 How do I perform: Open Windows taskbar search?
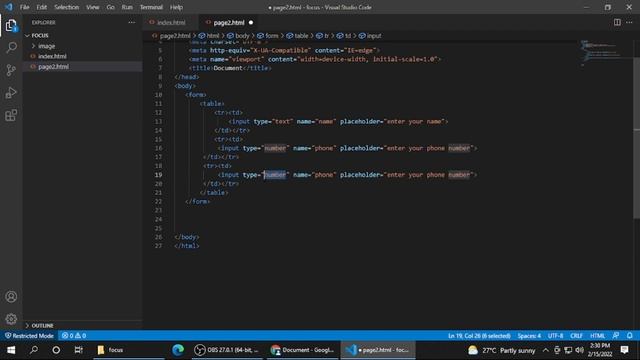pyautogui.click(x=34, y=350)
